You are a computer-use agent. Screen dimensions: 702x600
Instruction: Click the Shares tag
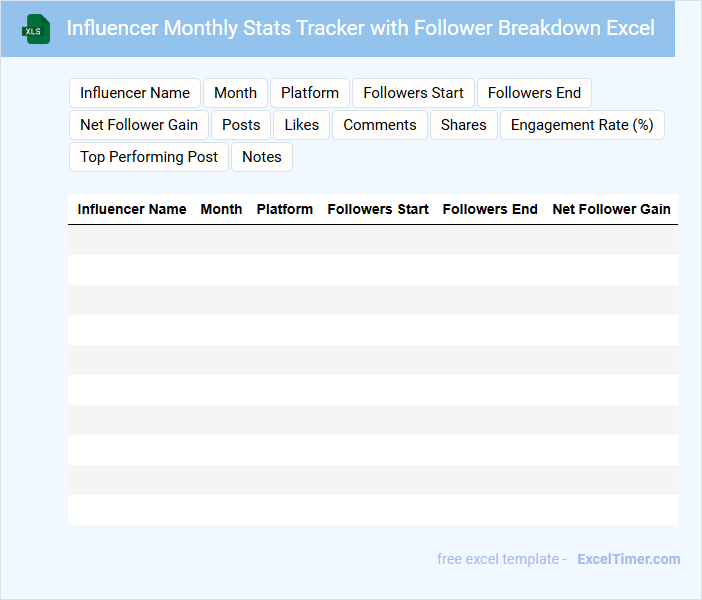464,125
